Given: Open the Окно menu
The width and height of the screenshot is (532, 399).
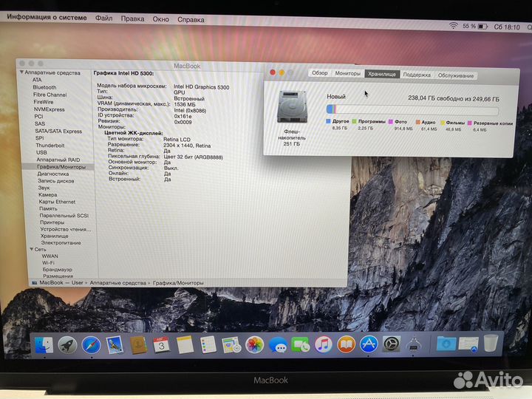Looking at the screenshot, I should [x=161, y=19].
